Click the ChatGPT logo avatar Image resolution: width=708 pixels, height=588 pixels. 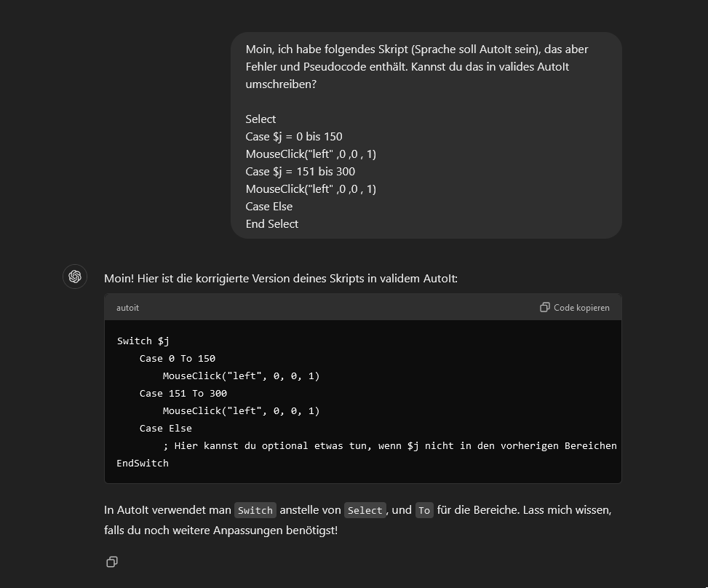pos(75,277)
